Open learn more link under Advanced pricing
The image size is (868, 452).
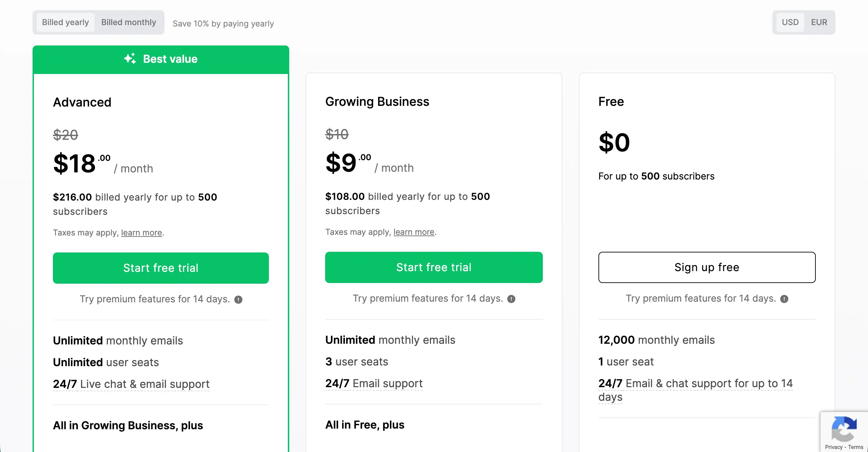tap(141, 232)
